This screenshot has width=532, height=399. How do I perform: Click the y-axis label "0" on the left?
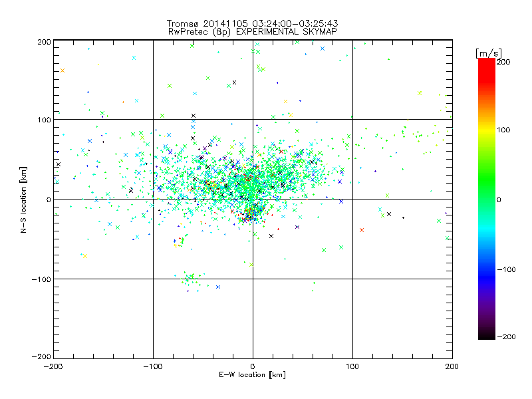coord(49,199)
